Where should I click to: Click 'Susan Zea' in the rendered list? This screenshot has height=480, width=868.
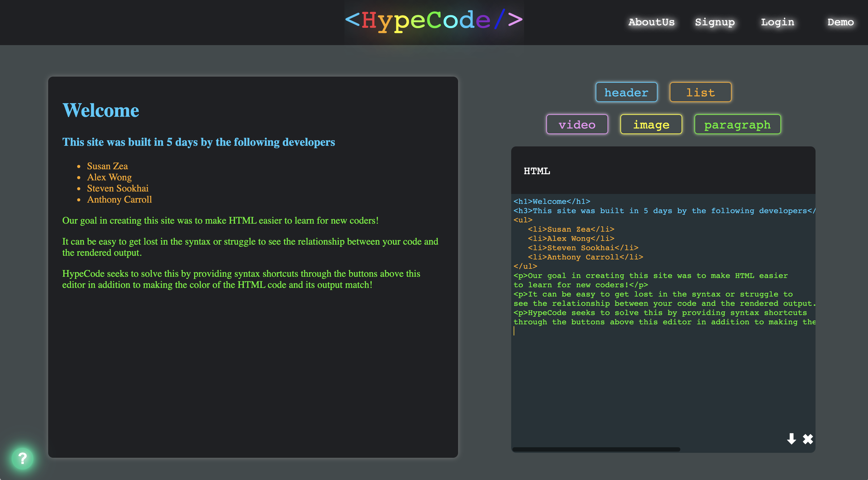click(107, 166)
